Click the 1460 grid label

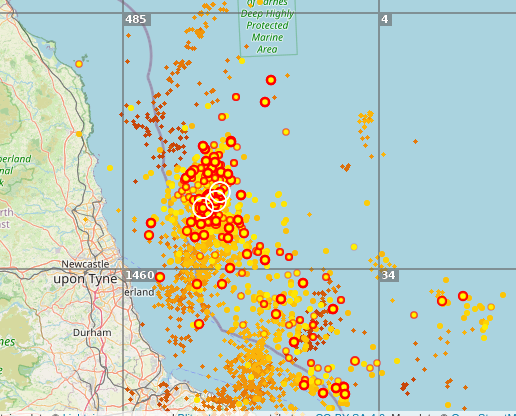[x=140, y=275]
